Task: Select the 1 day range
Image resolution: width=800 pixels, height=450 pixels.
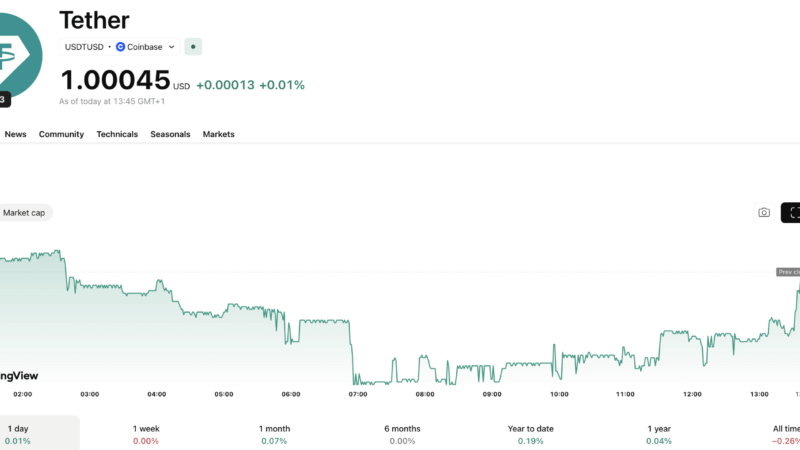Action: 39,434
